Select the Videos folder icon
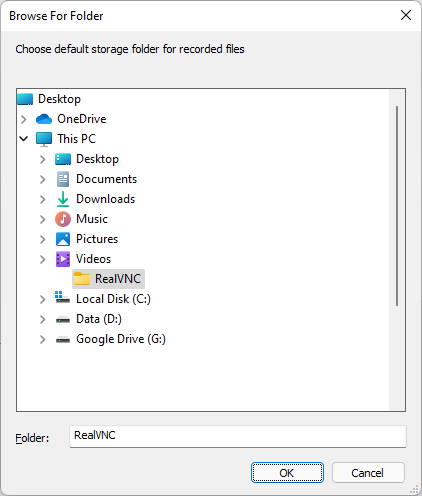 pyautogui.click(x=63, y=259)
